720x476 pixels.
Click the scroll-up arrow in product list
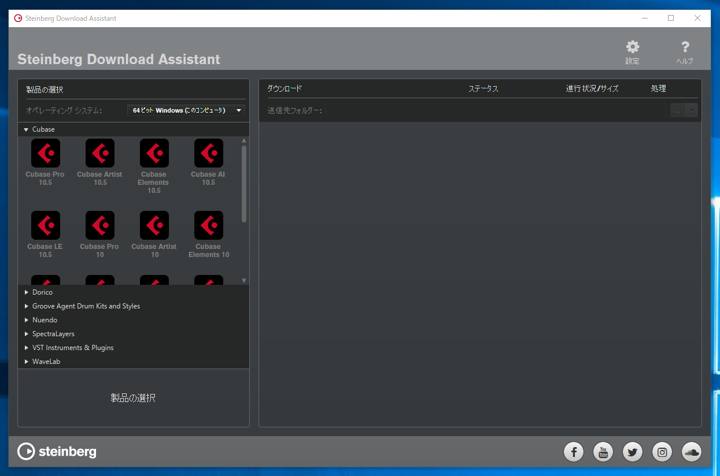(x=244, y=140)
